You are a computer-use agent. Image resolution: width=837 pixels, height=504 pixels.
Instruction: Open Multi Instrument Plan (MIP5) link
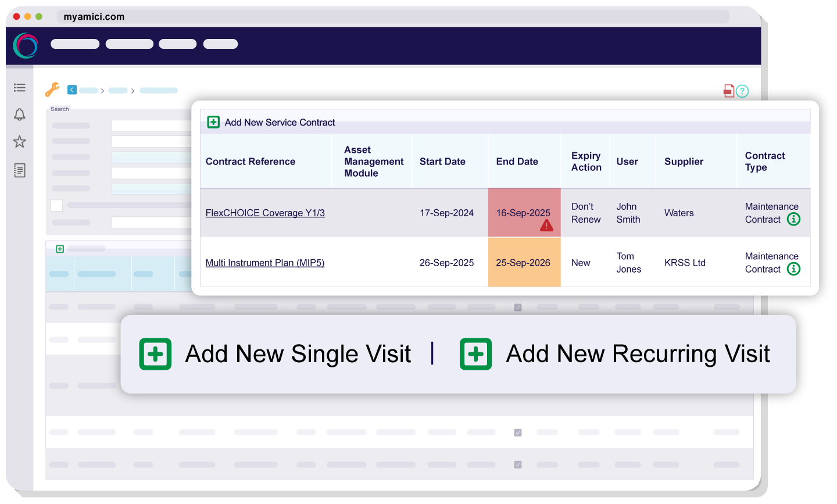[265, 263]
